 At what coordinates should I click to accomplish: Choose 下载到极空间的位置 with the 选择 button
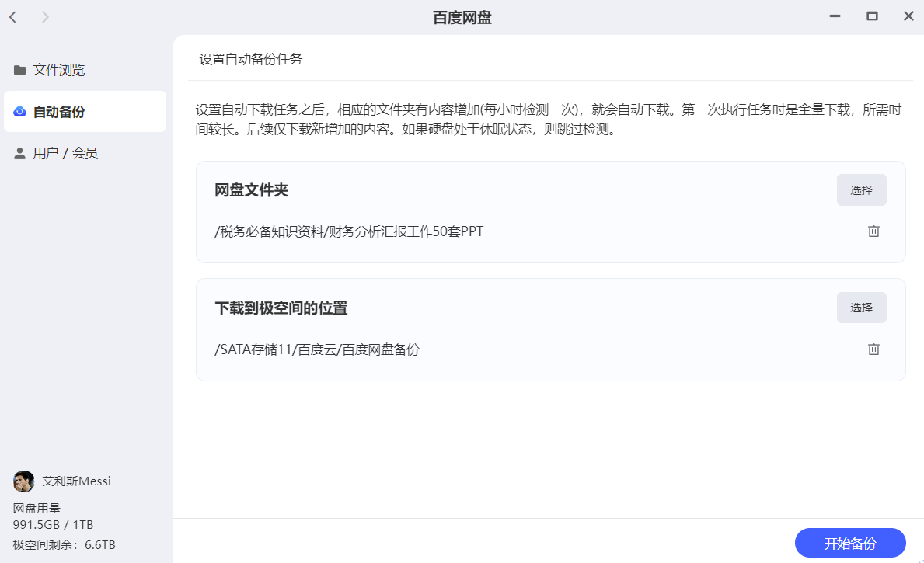(861, 308)
